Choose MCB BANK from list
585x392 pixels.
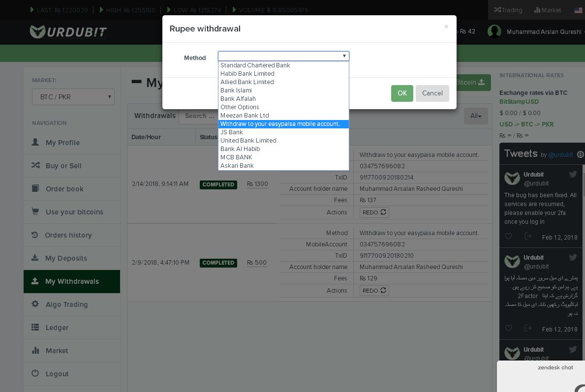pyautogui.click(x=283, y=157)
